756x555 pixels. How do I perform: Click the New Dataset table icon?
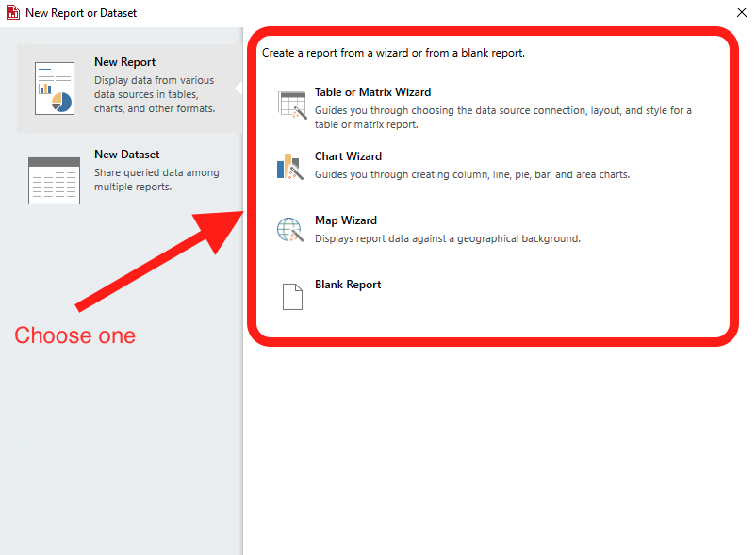click(x=54, y=180)
